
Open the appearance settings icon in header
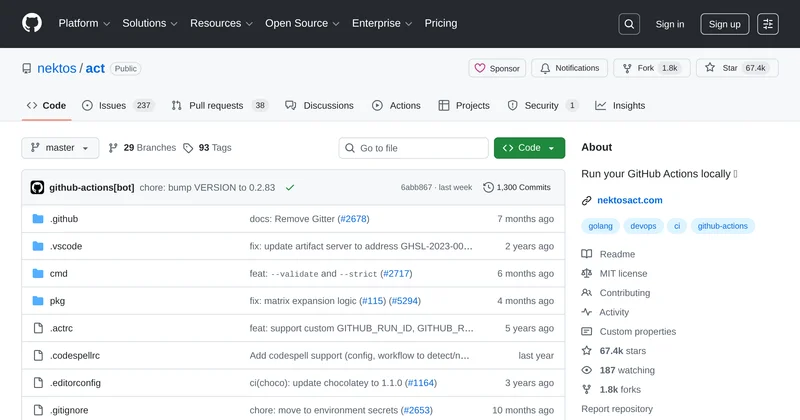[x=767, y=24]
